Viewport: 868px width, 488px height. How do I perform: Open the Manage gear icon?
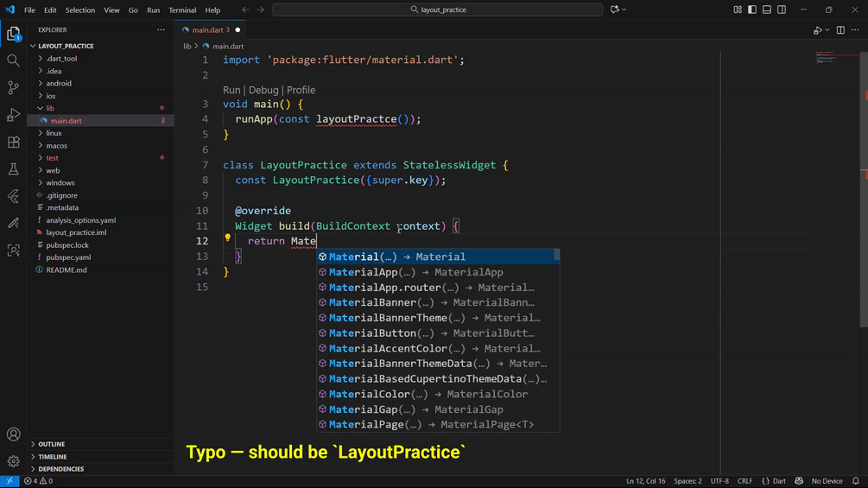point(13,461)
